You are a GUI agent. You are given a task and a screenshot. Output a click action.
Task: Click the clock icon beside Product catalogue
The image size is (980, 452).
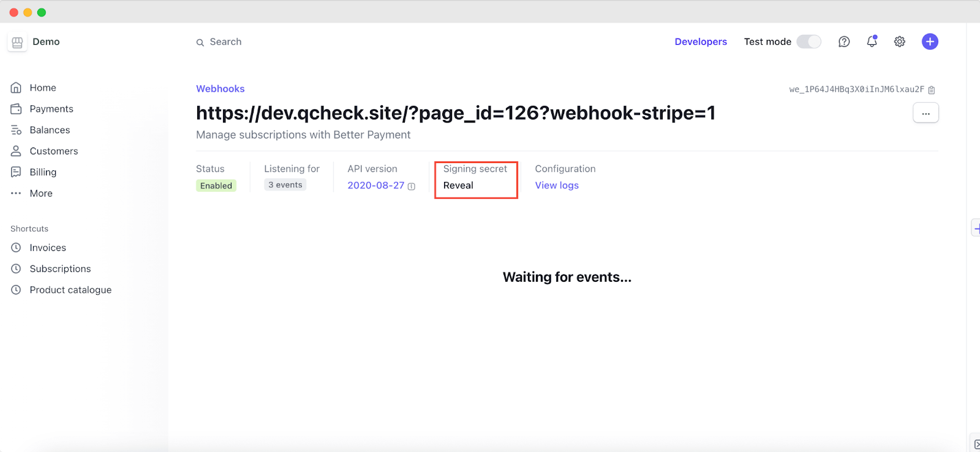click(17, 290)
